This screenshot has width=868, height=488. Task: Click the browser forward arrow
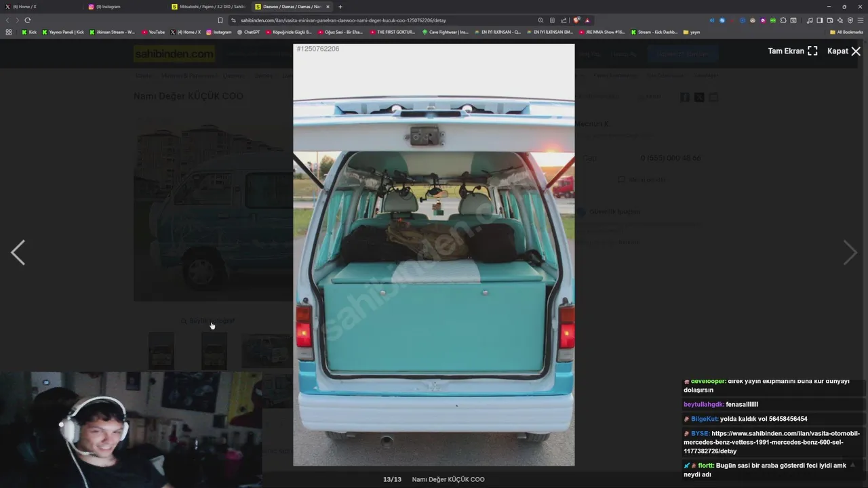tap(18, 20)
